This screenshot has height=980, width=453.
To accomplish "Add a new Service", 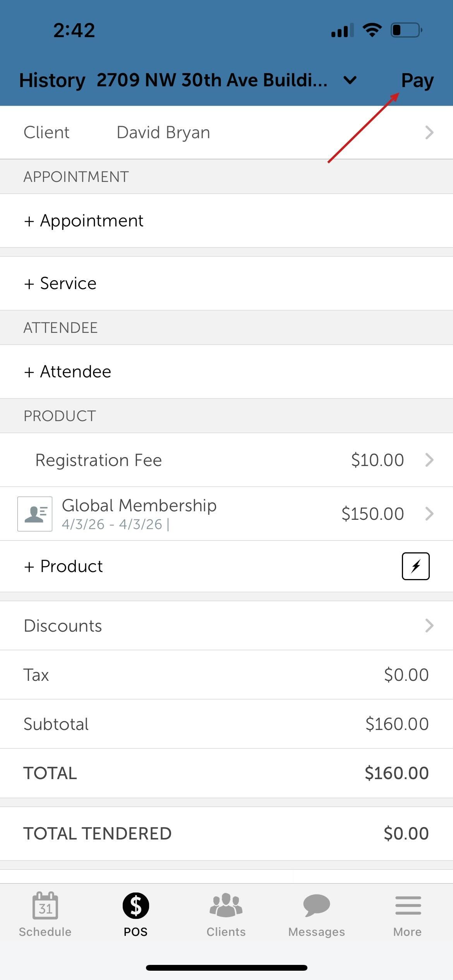I will click(x=60, y=283).
